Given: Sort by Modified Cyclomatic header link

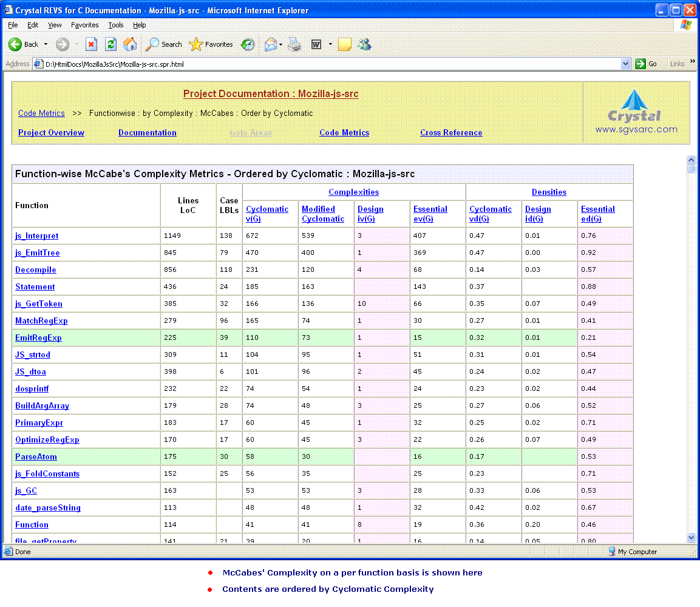Looking at the screenshot, I should coord(323,214).
